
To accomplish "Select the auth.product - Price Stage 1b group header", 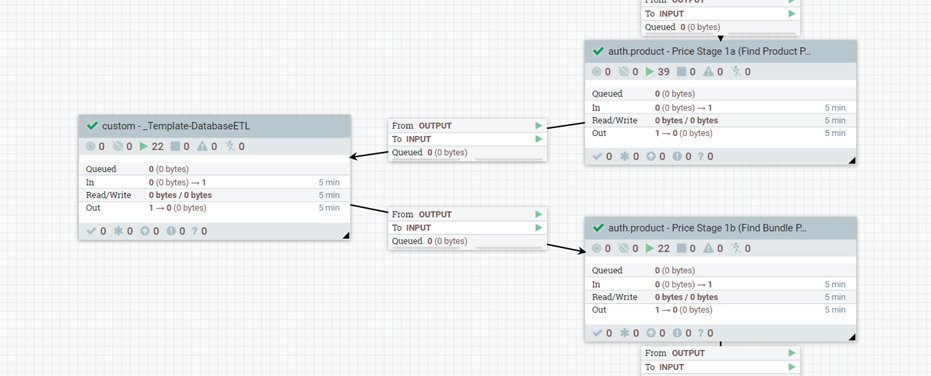I will 720,228.
